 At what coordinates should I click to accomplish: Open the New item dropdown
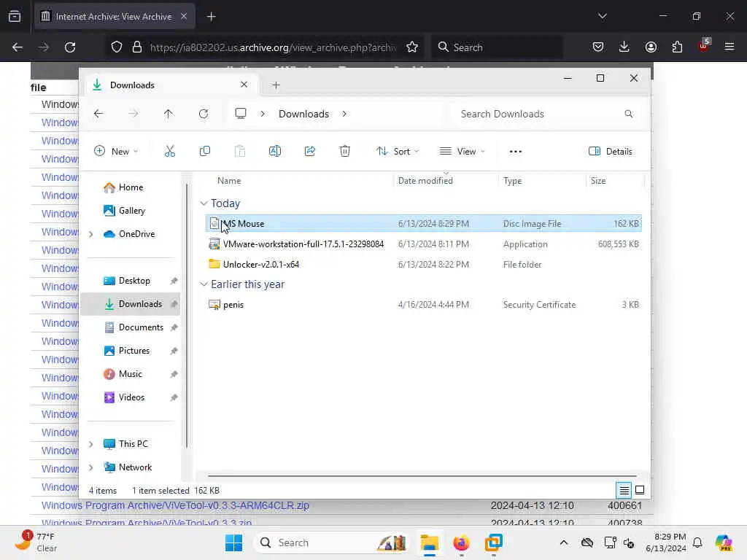click(116, 152)
